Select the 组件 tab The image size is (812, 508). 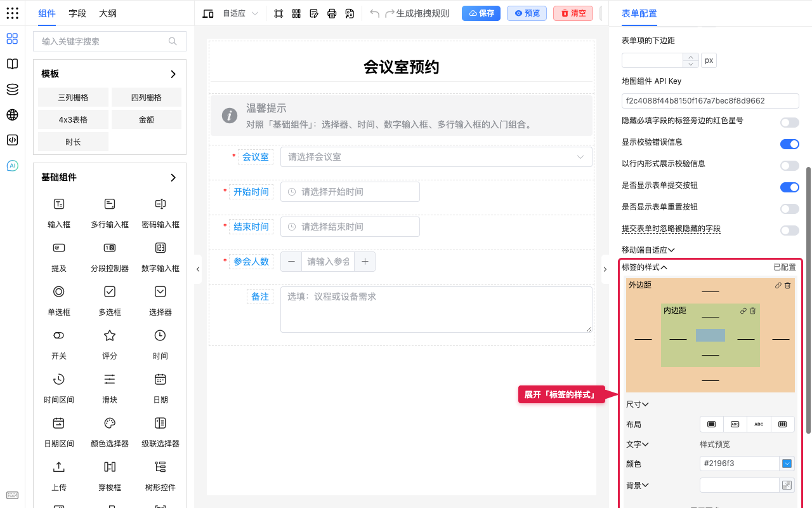47,13
